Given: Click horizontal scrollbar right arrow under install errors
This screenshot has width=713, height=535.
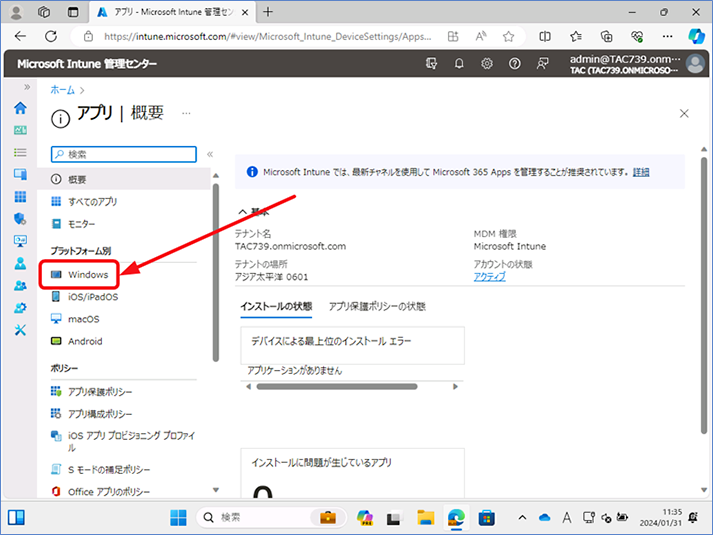Looking at the screenshot, I should point(455,387).
